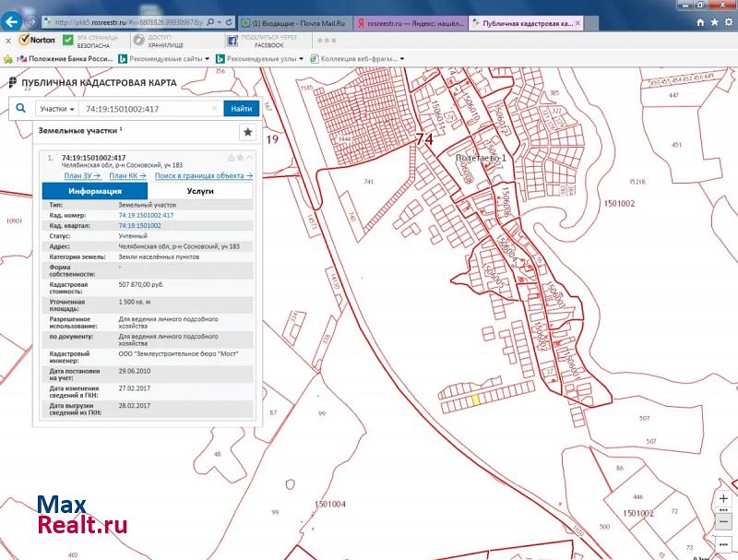The height and width of the screenshot is (560, 738).
Task: Click the browser back arrow button
Action: (x=13, y=20)
